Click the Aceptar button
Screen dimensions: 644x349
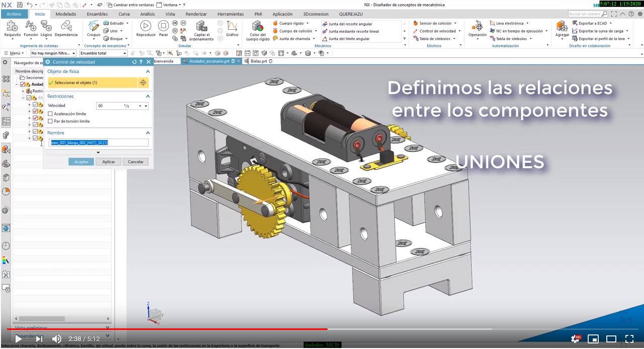81,162
